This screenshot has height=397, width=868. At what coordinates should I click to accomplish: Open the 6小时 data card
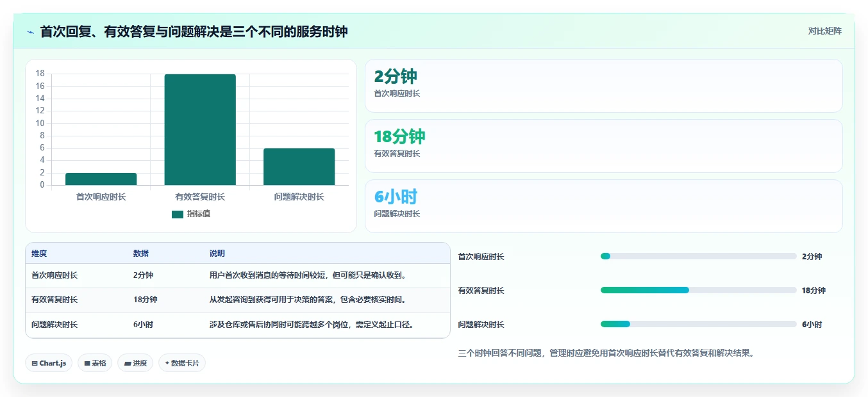(603, 206)
